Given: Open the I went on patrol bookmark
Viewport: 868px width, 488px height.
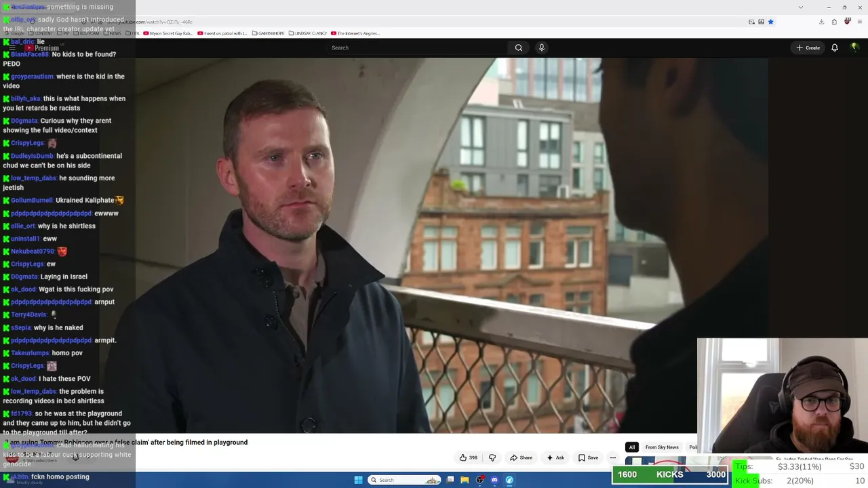Looking at the screenshot, I should [x=222, y=33].
